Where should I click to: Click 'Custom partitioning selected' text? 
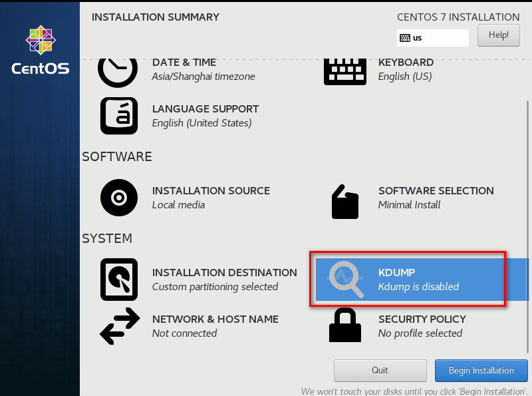215,287
